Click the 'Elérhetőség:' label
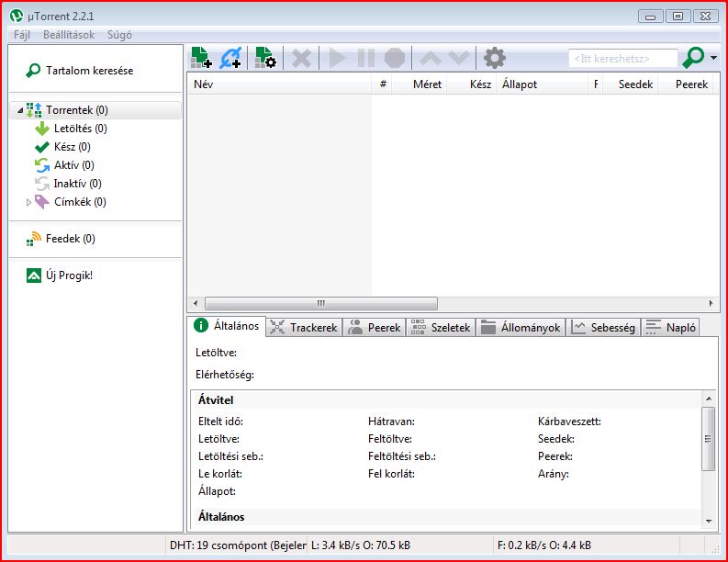 point(225,375)
